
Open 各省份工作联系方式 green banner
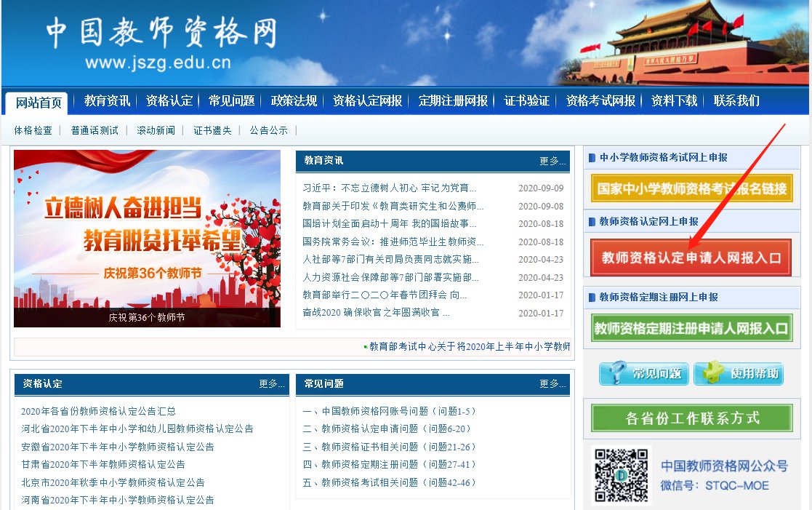click(x=691, y=418)
